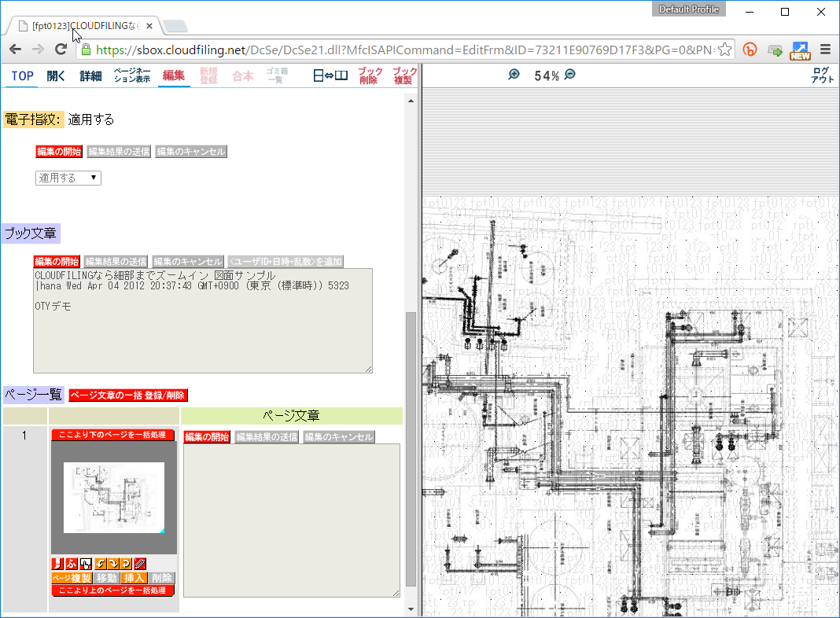Open the 詳細 menu item
Screen dimensions: 840x618
[x=90, y=76]
